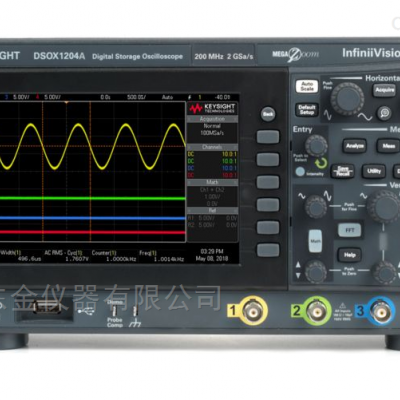This screenshot has width=400, height=400.
Task: Tap the sixth, lowest softkey
Action: 268,250
